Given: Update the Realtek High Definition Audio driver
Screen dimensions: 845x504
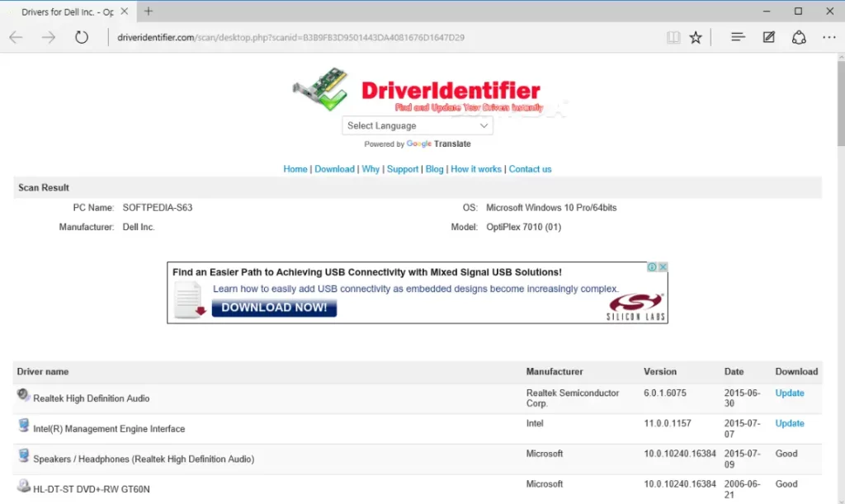Looking at the screenshot, I should pos(790,393).
